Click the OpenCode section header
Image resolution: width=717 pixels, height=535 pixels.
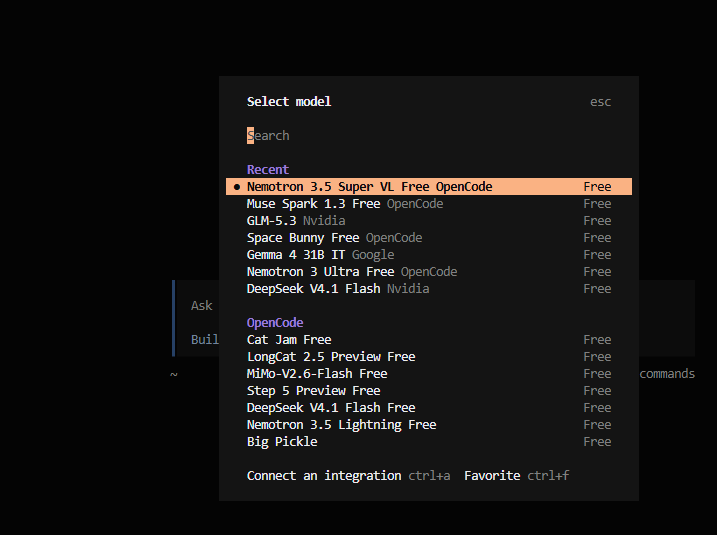[x=275, y=323]
